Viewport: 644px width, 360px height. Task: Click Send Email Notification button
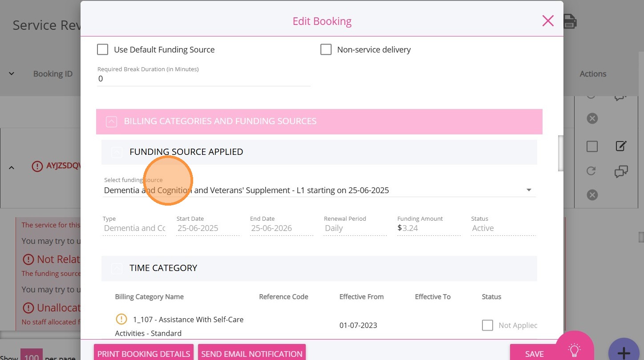252,354
